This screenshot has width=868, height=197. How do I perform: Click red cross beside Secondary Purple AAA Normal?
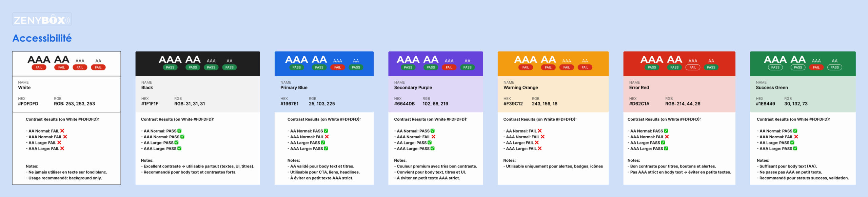(433, 137)
